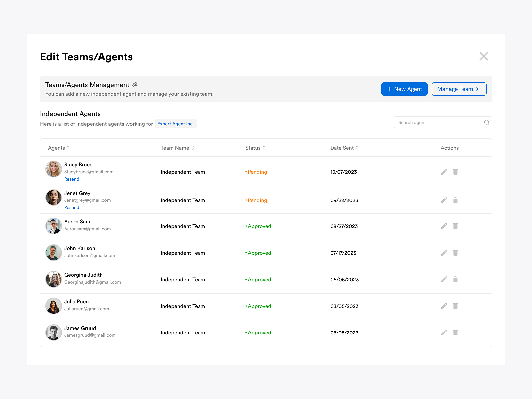Click Approved status for Julia Ruen
This screenshot has height=399, width=532.
point(258,306)
